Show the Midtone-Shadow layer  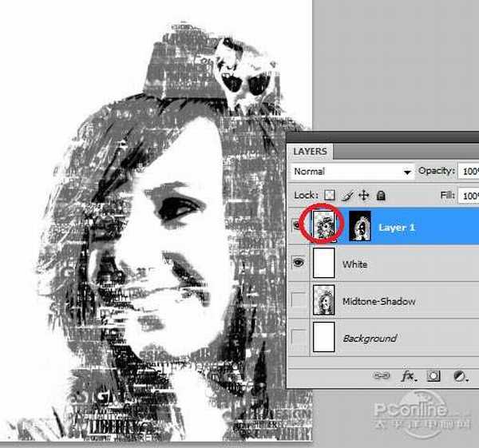click(x=299, y=301)
